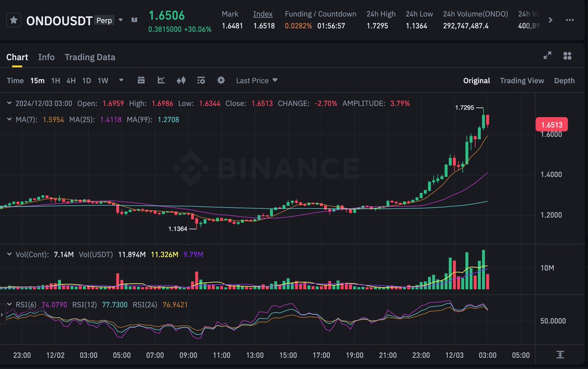Viewport: 588px width, 369px height.
Task: Select the Time chart interval
Action: [x=15, y=80]
